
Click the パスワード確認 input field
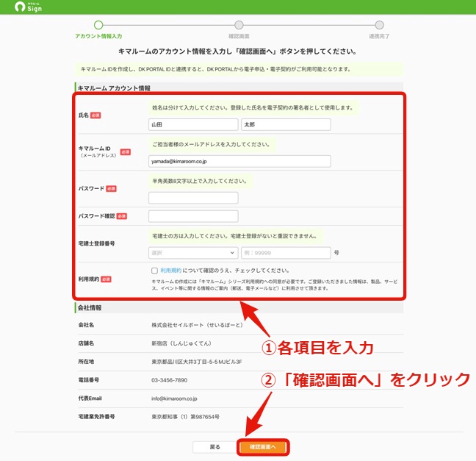pos(193,216)
